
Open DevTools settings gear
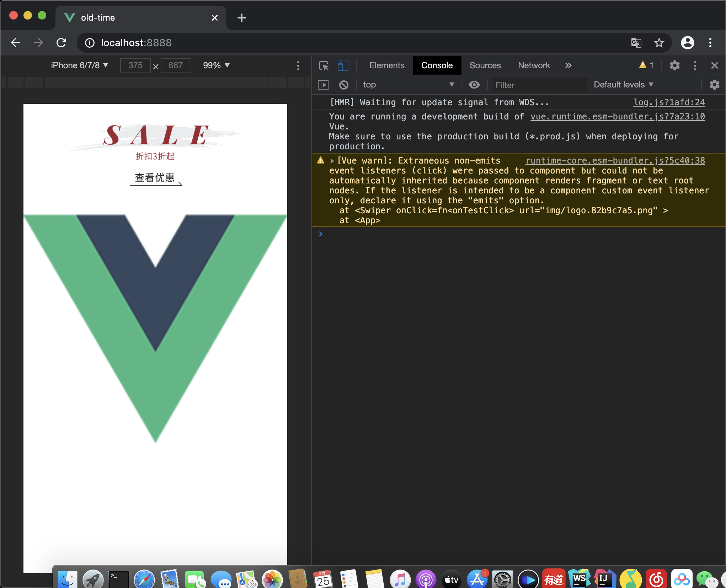pos(674,65)
